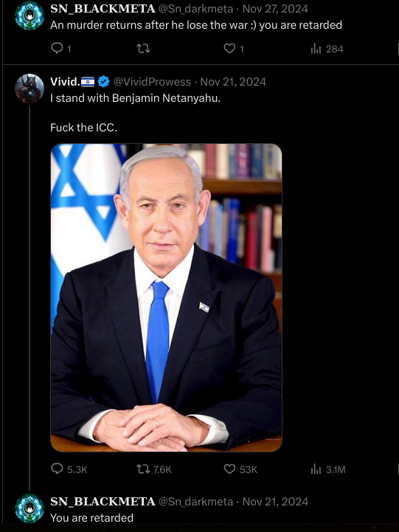Screen dimensions: 399x532
Task: Open the 5.3K replies on Vivid's tweet
Action: pyautogui.click(x=69, y=469)
